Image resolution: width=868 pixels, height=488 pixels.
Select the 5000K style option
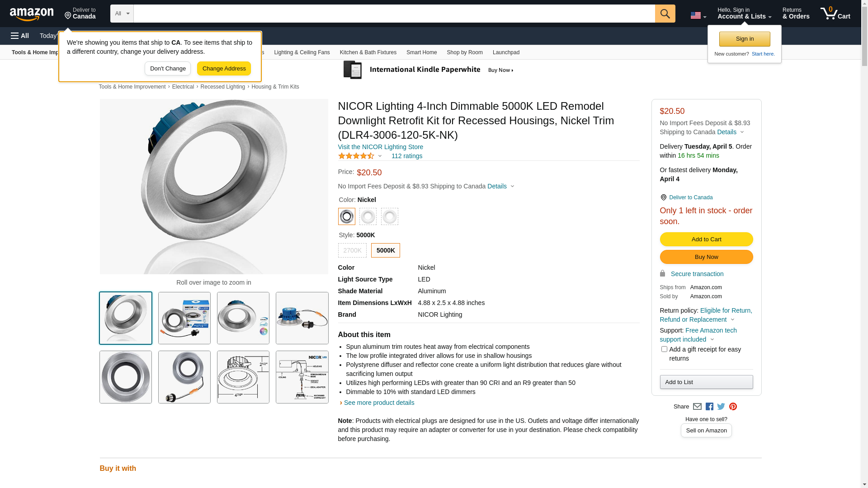[386, 250]
